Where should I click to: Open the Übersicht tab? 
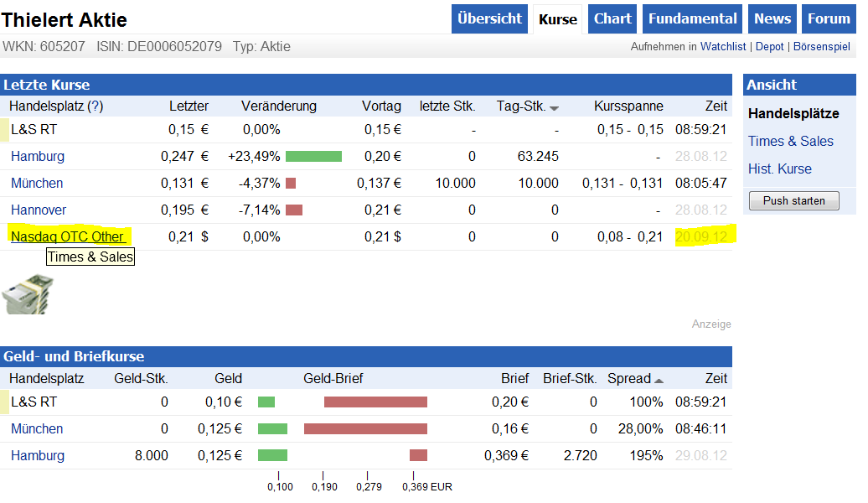(x=489, y=18)
